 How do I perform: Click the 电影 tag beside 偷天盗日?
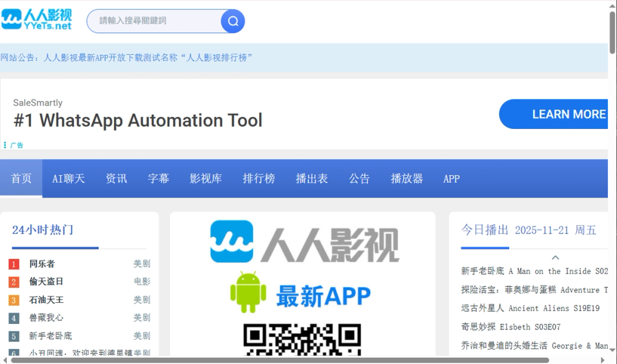142,281
